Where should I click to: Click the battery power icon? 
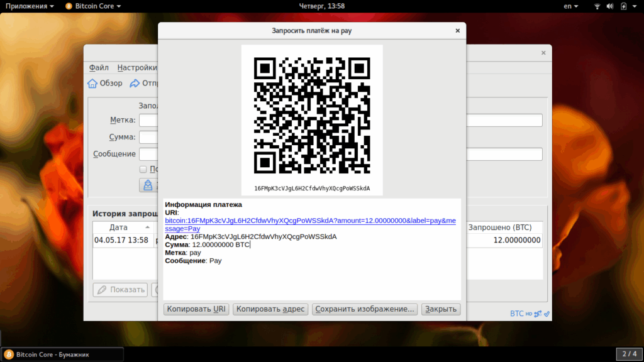[x=623, y=6]
